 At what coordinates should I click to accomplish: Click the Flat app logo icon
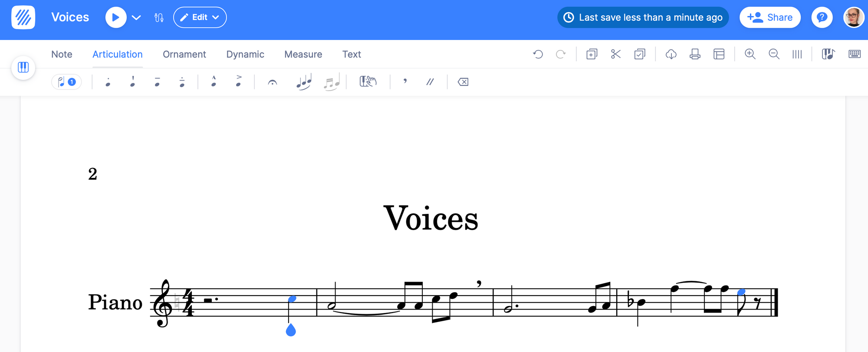coord(23,17)
